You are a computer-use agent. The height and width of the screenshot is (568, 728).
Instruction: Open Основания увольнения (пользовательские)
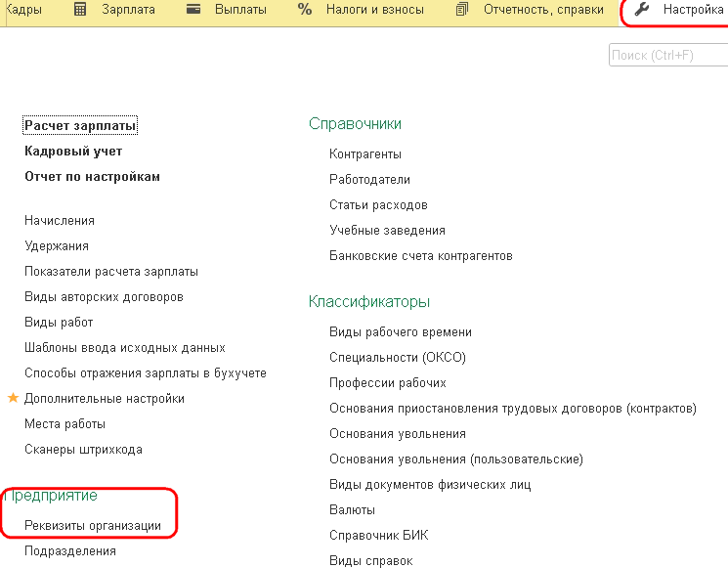tap(456, 459)
